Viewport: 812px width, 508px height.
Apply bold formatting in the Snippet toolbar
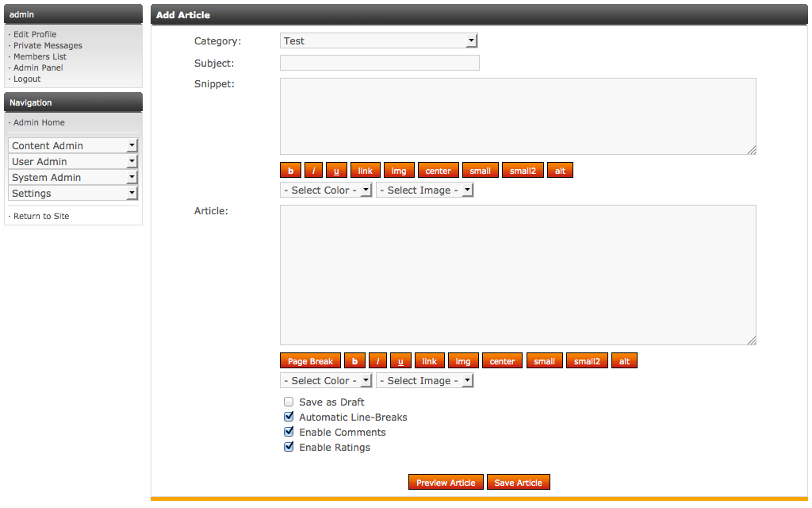(289, 170)
